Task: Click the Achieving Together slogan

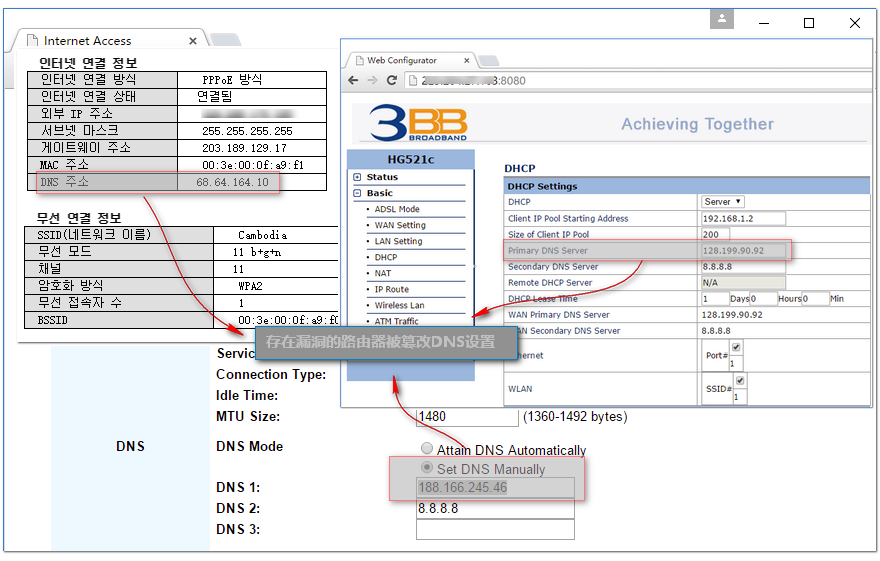Action: click(x=697, y=124)
